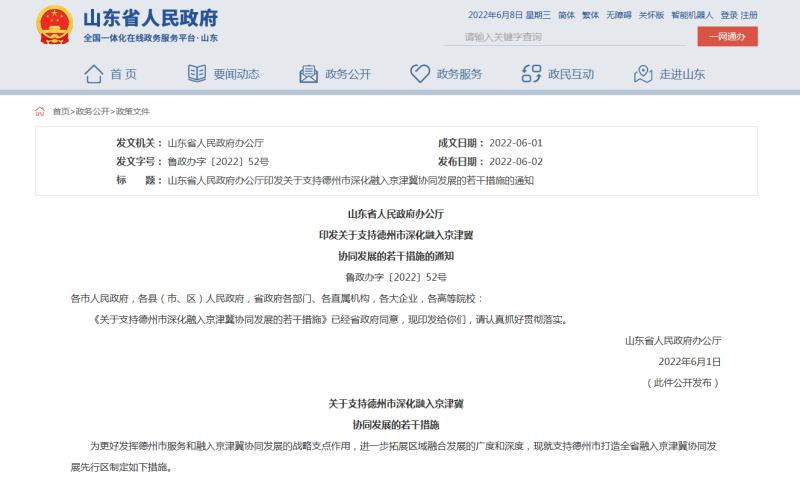The width and height of the screenshot is (800, 477).
Task: Switch to 繁体 traditional Chinese
Action: [x=590, y=15]
